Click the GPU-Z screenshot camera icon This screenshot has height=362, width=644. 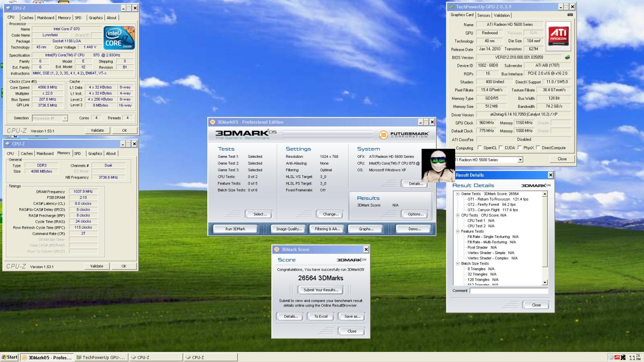point(570,15)
